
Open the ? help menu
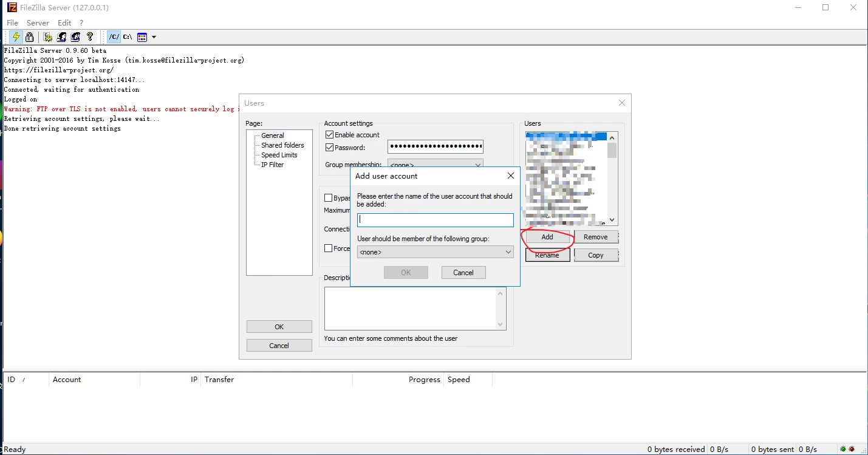pos(81,22)
